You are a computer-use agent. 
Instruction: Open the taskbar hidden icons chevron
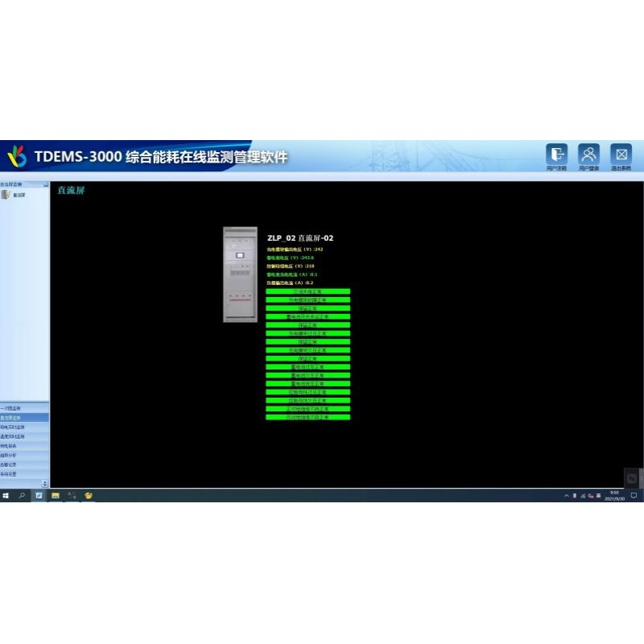(x=566, y=496)
